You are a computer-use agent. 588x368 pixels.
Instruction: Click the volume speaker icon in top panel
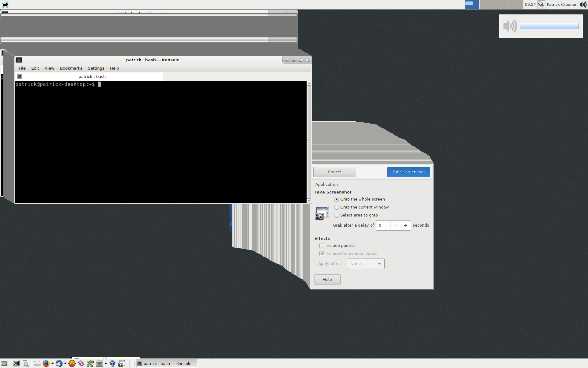pyautogui.click(x=583, y=4)
